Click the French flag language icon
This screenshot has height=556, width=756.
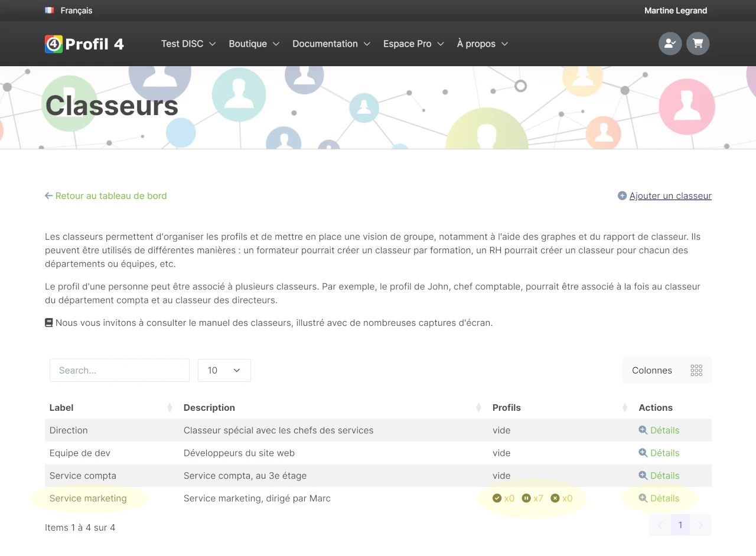pos(50,10)
